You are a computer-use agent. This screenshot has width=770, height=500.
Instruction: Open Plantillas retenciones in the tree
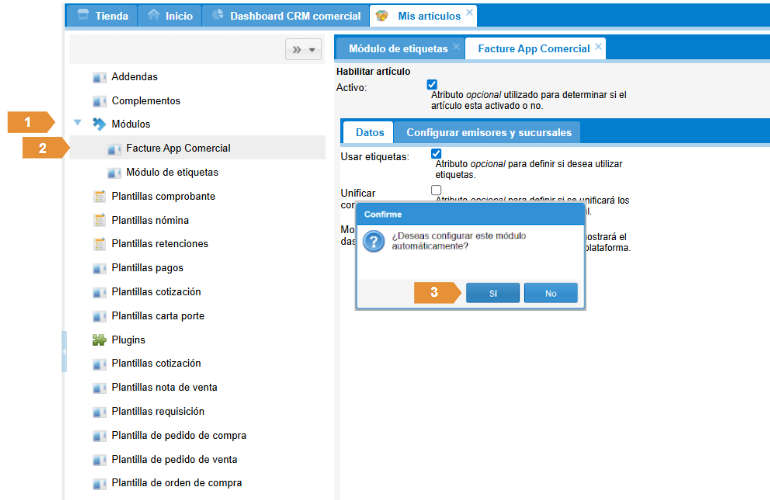pos(160,244)
